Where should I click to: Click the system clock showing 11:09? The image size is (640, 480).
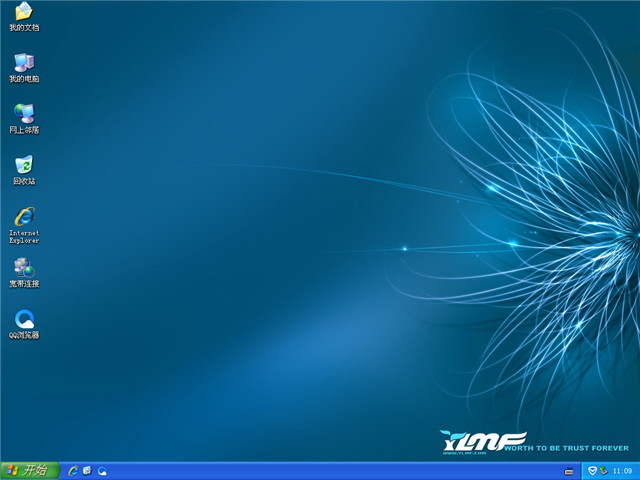622,470
